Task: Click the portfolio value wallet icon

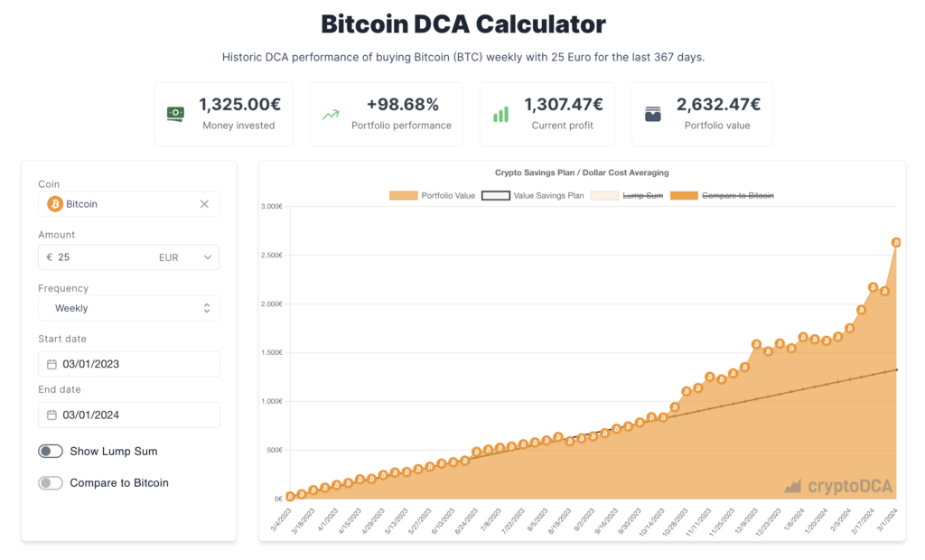Action: (x=653, y=114)
